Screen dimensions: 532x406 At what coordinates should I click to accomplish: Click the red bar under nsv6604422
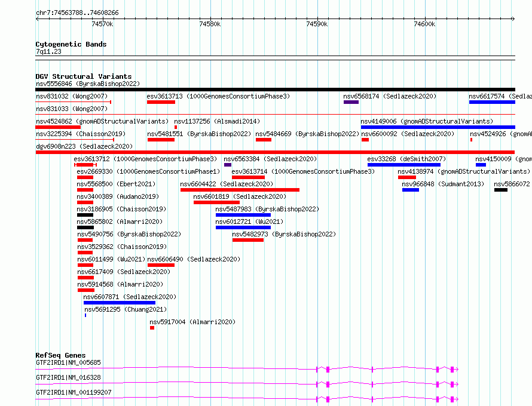pyautogui.click(x=240, y=190)
